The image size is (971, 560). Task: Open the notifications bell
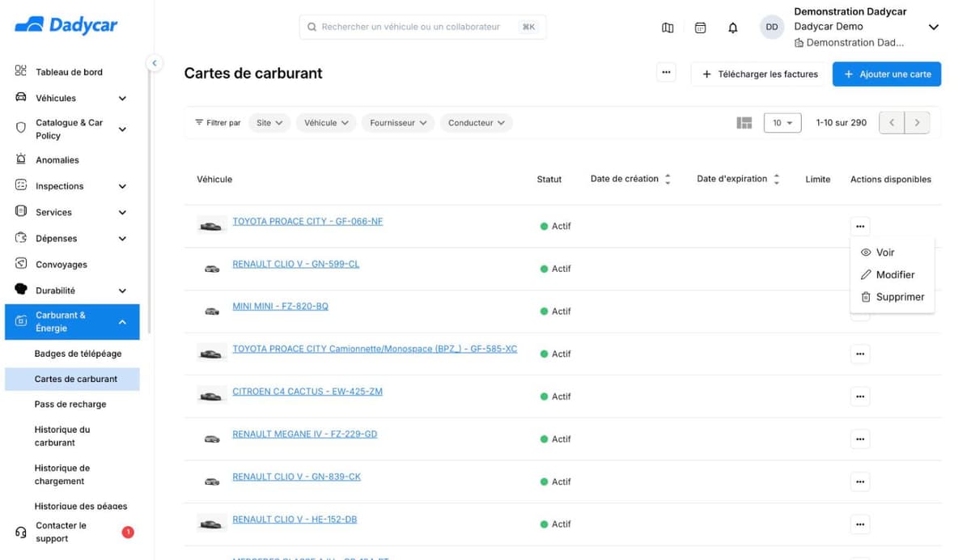[x=733, y=28]
